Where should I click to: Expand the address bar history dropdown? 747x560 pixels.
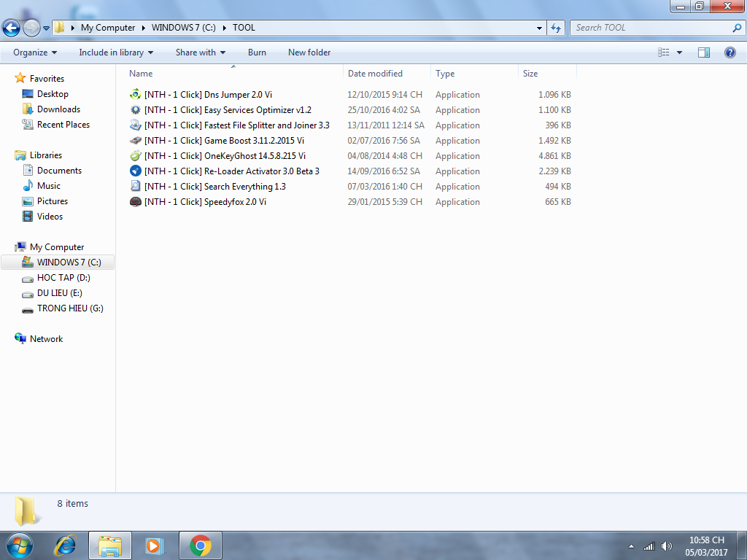pos(539,28)
